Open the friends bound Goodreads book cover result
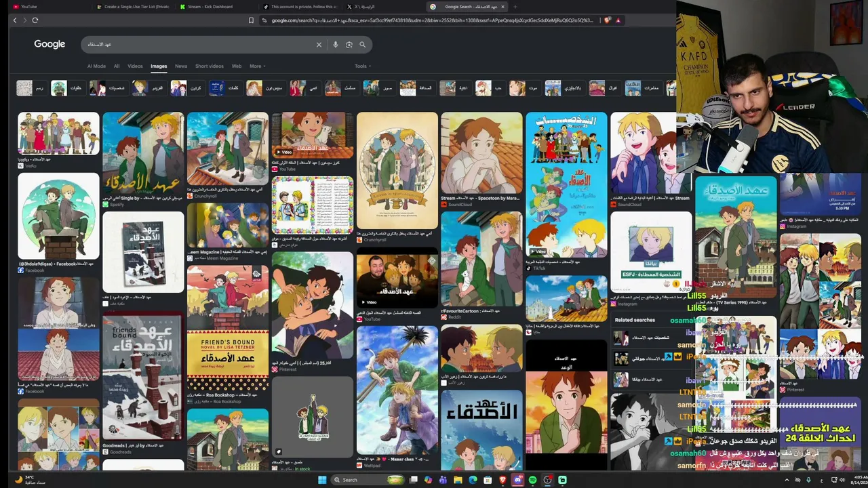Image resolution: width=868 pixels, height=488 pixels. [x=143, y=377]
